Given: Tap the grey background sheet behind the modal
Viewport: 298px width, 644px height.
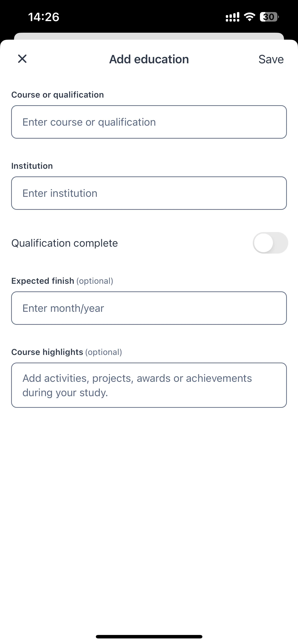Looking at the screenshot, I should pos(149,36).
